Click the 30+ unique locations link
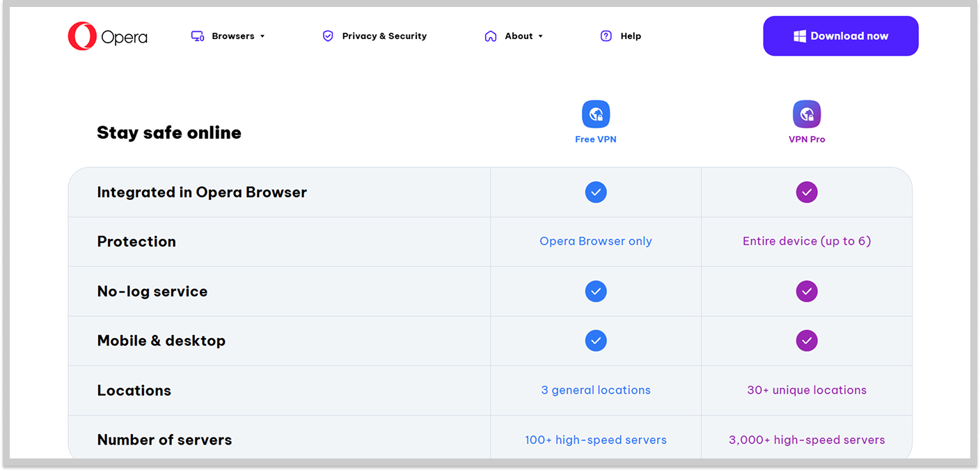 (807, 389)
